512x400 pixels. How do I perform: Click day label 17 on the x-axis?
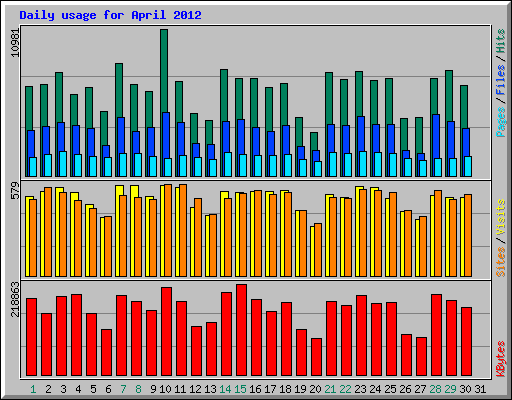pos(270,389)
